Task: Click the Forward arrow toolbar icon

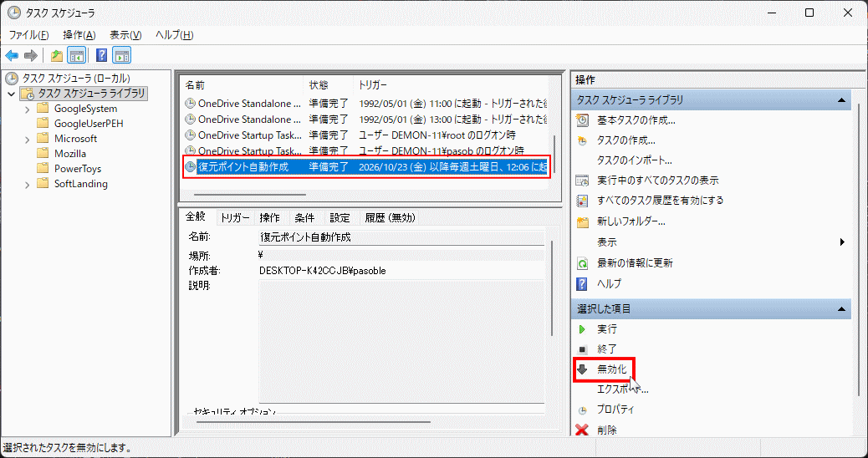Action: tap(31, 55)
